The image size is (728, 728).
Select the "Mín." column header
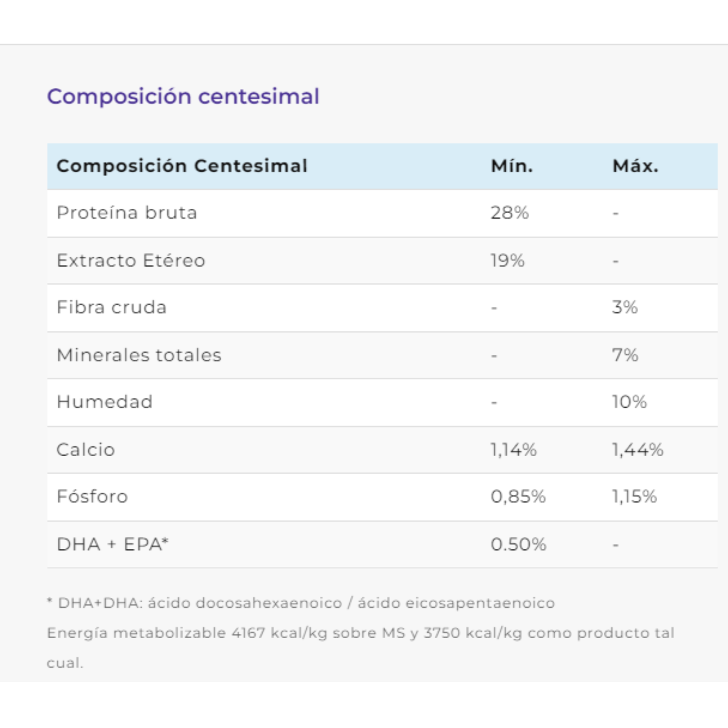(512, 166)
